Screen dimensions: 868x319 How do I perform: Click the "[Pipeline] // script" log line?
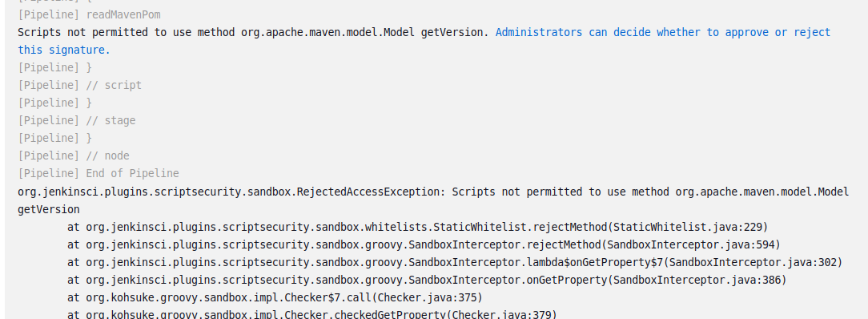[80, 85]
